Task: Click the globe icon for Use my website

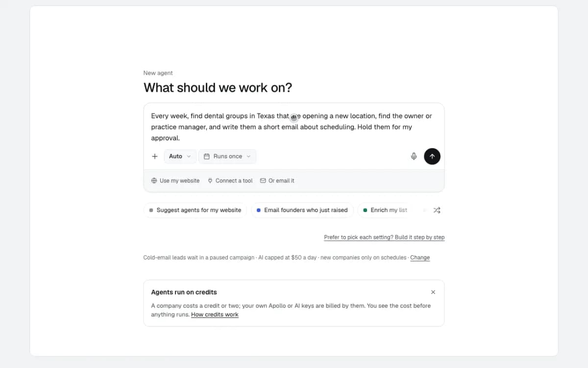Action: (x=154, y=181)
